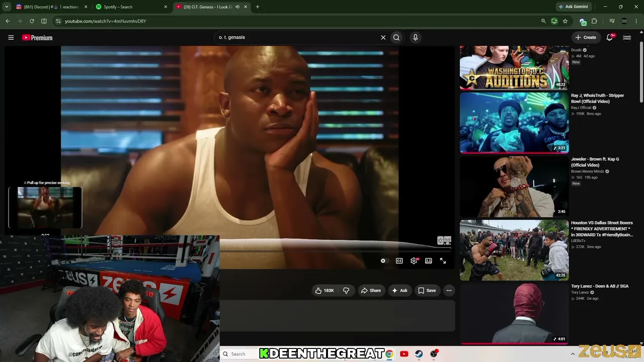
Task: Close the Discord tab
Action: tap(86, 7)
